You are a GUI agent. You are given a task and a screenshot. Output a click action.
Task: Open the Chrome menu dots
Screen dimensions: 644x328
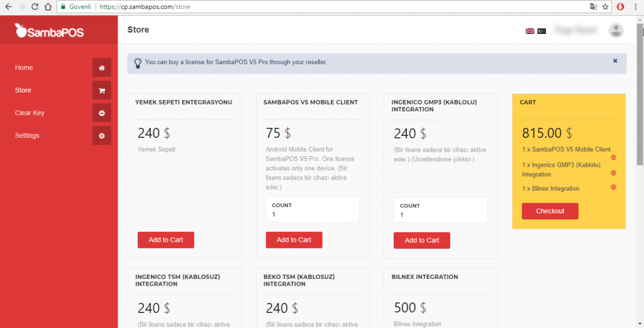[x=635, y=6]
